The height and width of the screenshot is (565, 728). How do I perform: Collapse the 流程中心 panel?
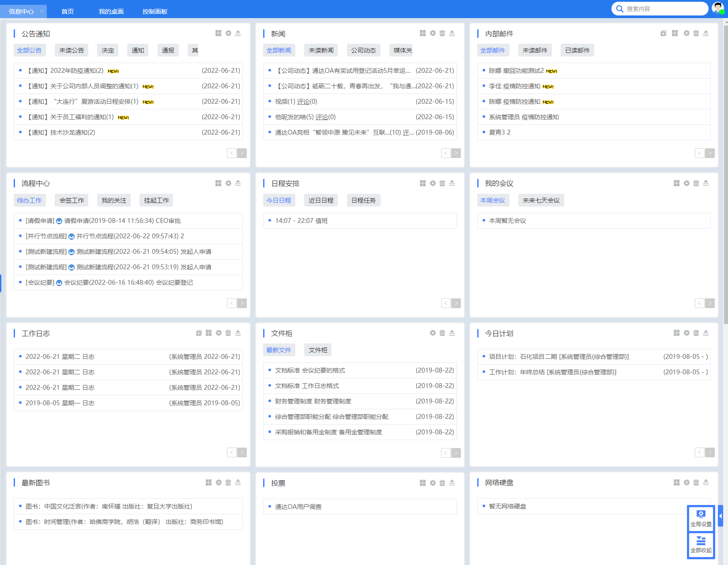point(238,183)
